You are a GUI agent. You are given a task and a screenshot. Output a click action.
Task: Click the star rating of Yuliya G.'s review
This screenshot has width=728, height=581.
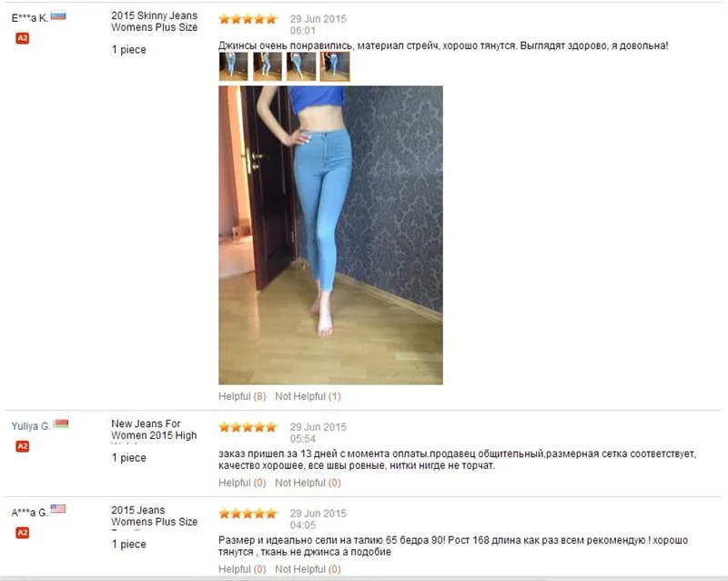(x=248, y=427)
